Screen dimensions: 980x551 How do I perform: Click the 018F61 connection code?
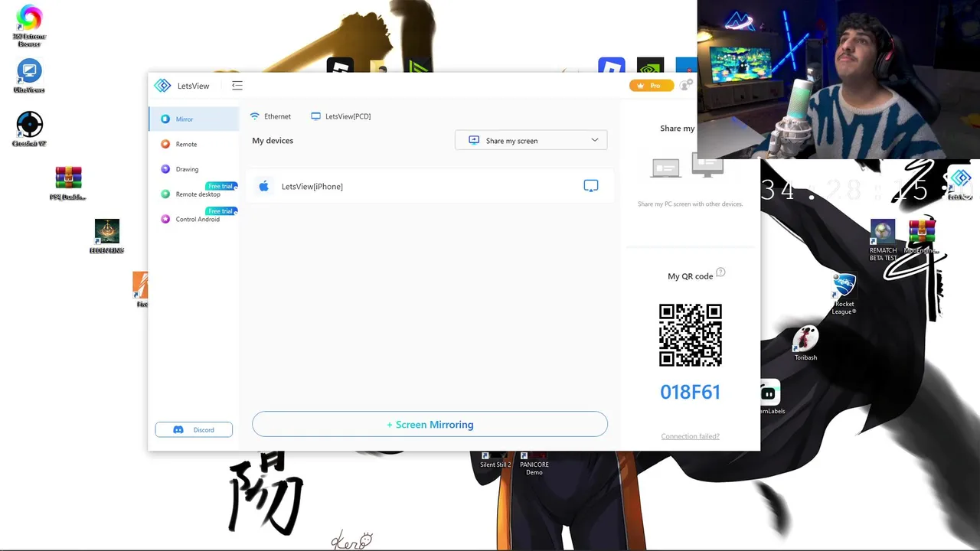(x=691, y=392)
